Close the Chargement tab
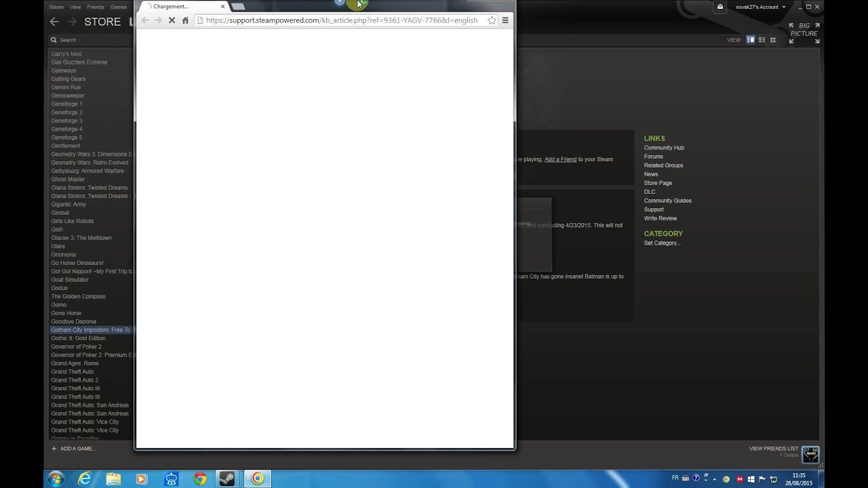The image size is (868, 488). (222, 7)
